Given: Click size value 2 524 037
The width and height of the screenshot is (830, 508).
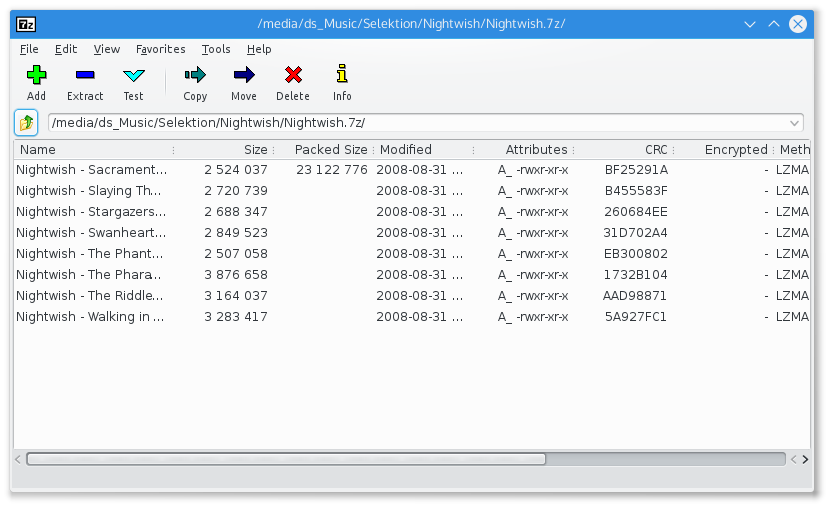Looking at the screenshot, I should click(x=236, y=170).
